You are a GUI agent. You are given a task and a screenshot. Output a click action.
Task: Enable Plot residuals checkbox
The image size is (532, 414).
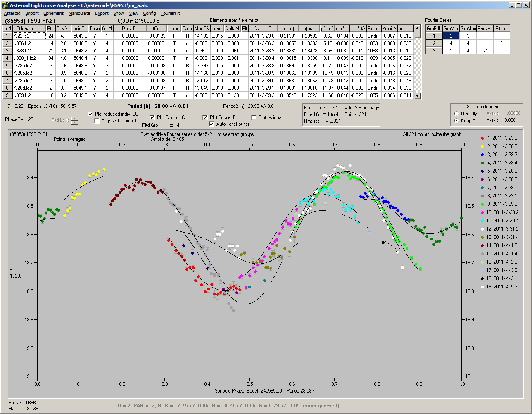pyautogui.click(x=254, y=117)
